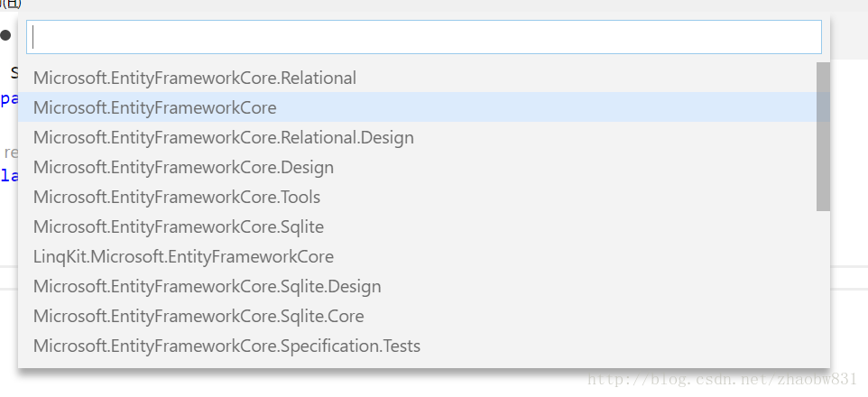The width and height of the screenshot is (868, 397).
Task: Choose Microsoft.EntityFrameworkCore.Tools package
Action: click(x=177, y=197)
